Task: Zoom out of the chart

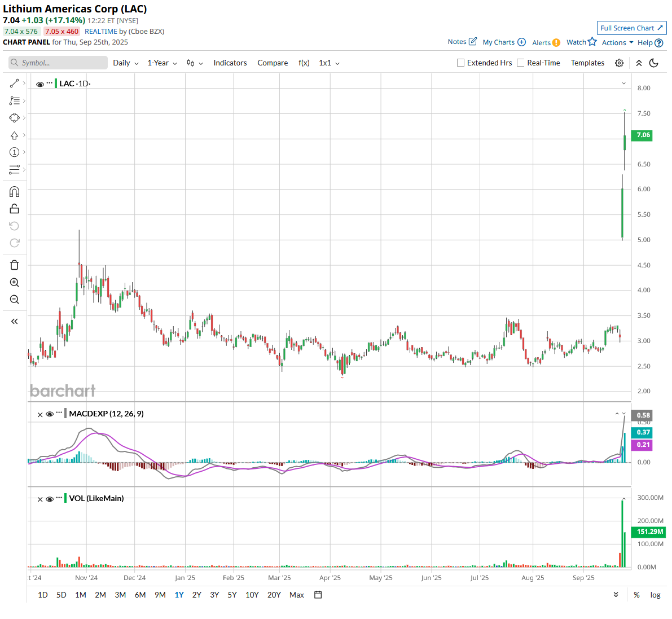Action: (14, 300)
